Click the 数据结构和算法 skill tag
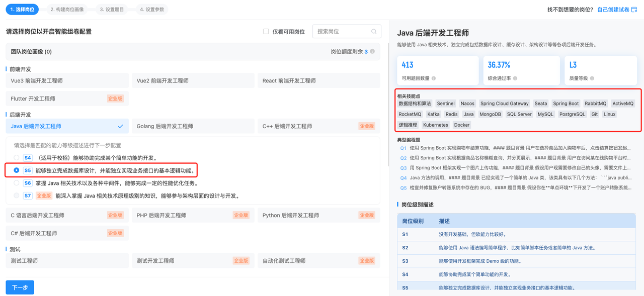This screenshot has height=296, width=644. coord(415,104)
